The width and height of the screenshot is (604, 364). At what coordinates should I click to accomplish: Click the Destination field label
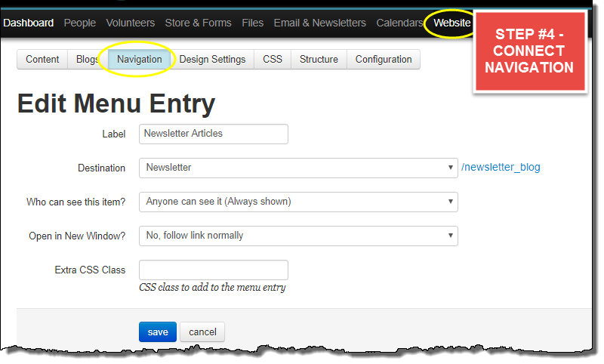(101, 168)
